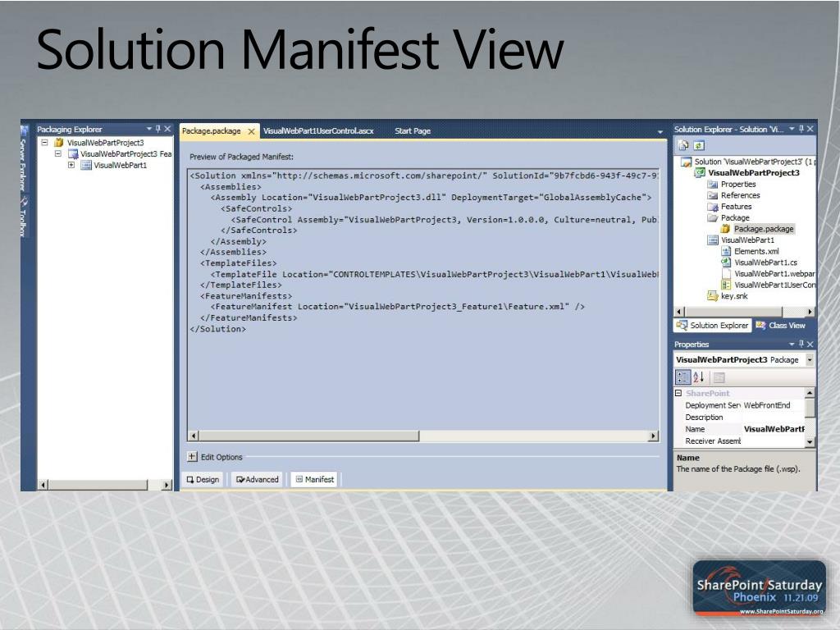Collapse the VisualWebPartProject3 Feature node

[x=58, y=153]
